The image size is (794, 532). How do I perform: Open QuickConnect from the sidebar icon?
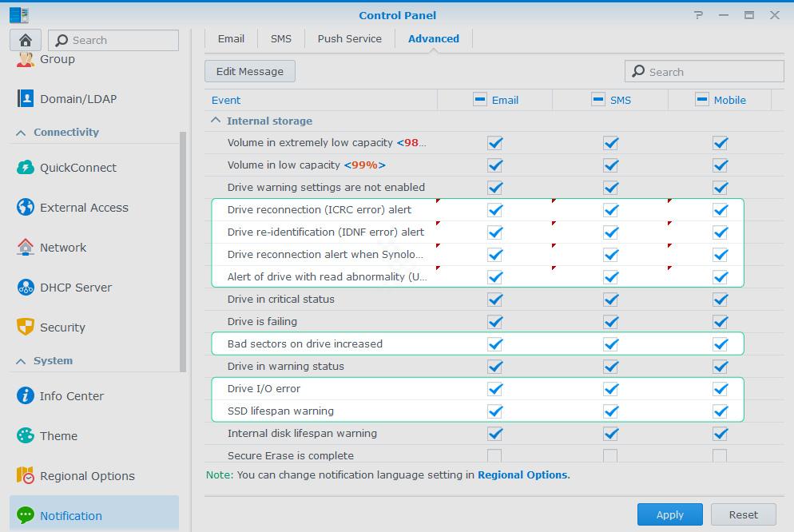click(x=26, y=168)
